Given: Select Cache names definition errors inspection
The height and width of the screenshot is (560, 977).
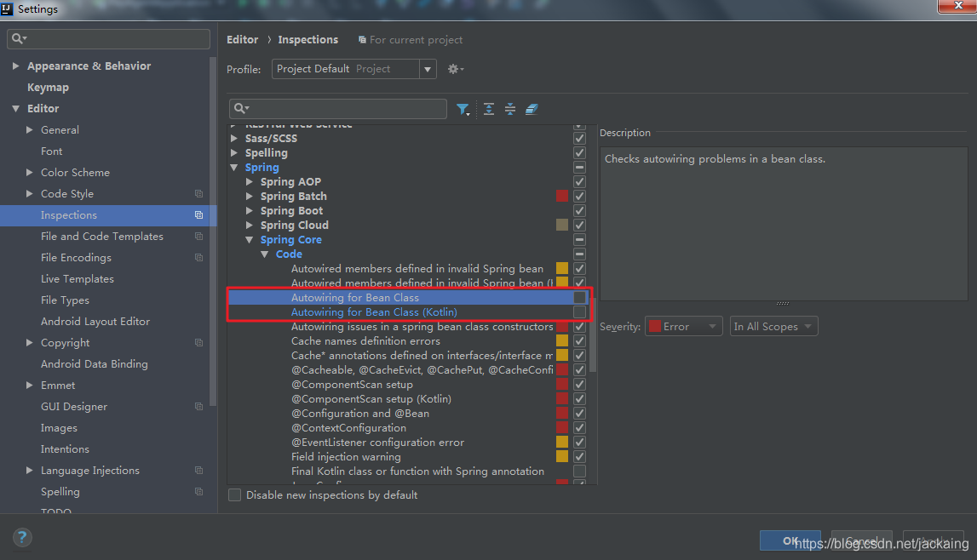Looking at the screenshot, I should (365, 341).
